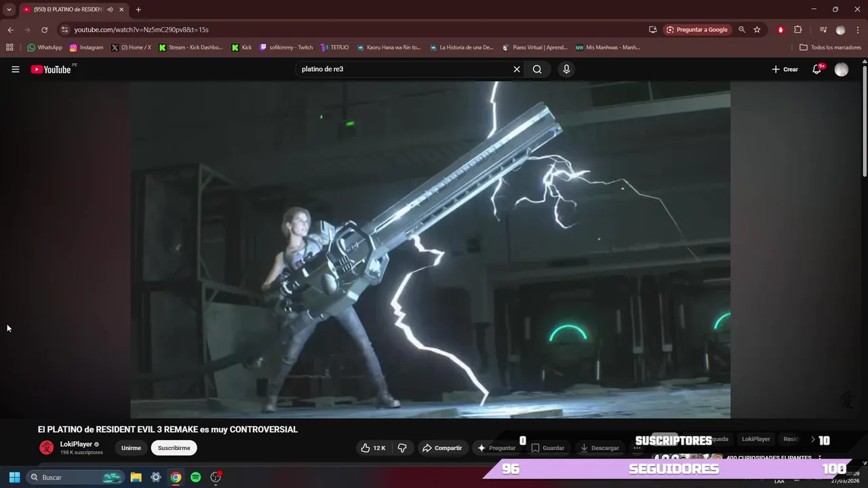Open Spotify from the taskbar
Viewport: 868px width, 488px height.
pos(195,477)
